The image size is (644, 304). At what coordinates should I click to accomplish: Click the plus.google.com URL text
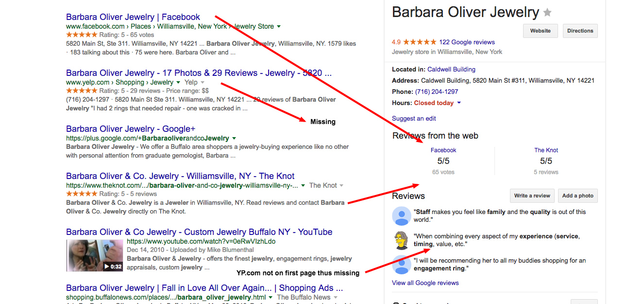[x=148, y=139]
